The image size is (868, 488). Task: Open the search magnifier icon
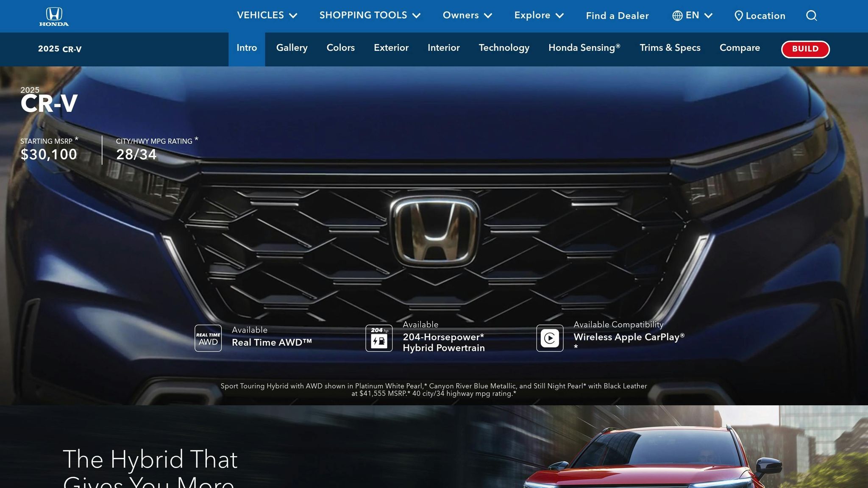tap(811, 16)
